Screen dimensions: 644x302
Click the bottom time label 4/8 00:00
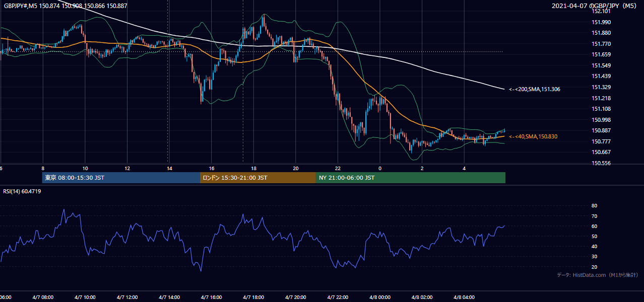point(380,297)
